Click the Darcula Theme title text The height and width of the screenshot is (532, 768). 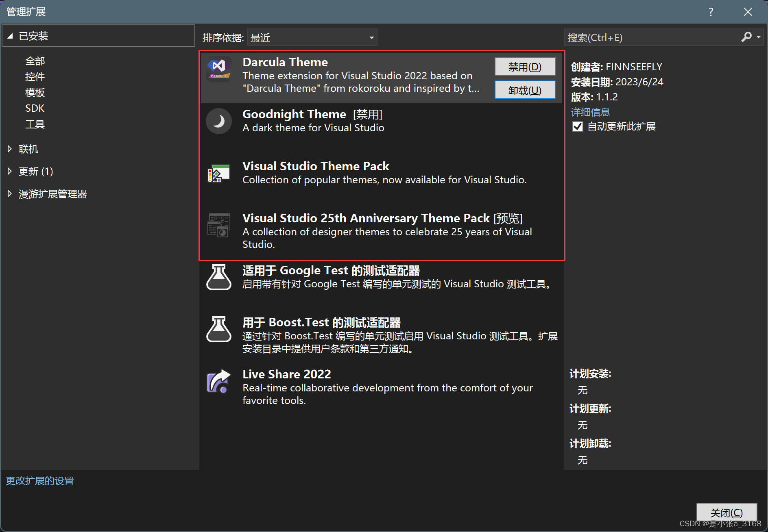(x=285, y=62)
